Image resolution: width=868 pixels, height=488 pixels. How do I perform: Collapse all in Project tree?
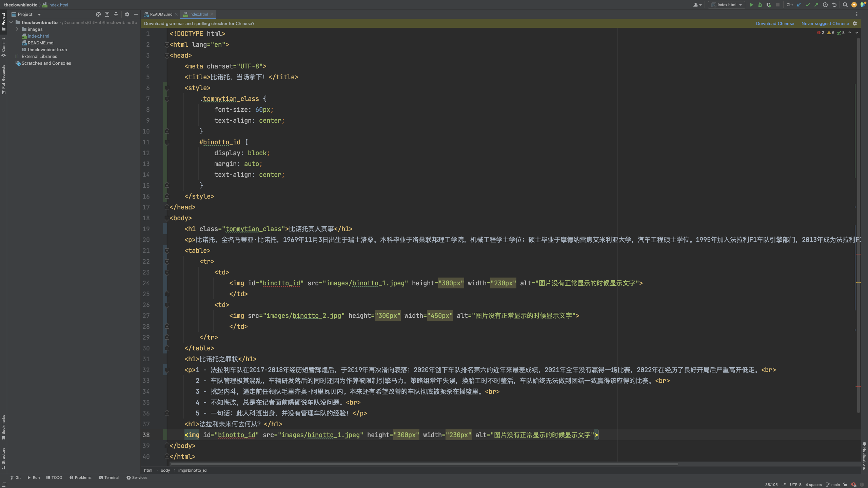tap(116, 14)
